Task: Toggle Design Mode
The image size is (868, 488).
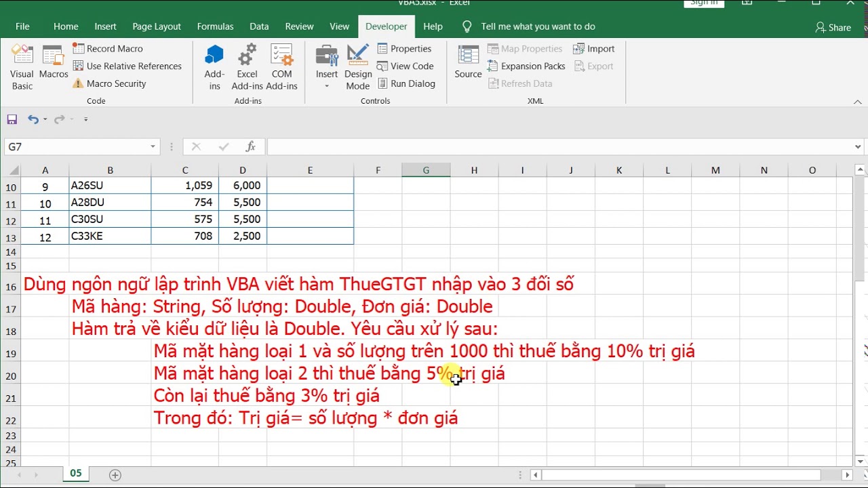Action: pos(358,68)
